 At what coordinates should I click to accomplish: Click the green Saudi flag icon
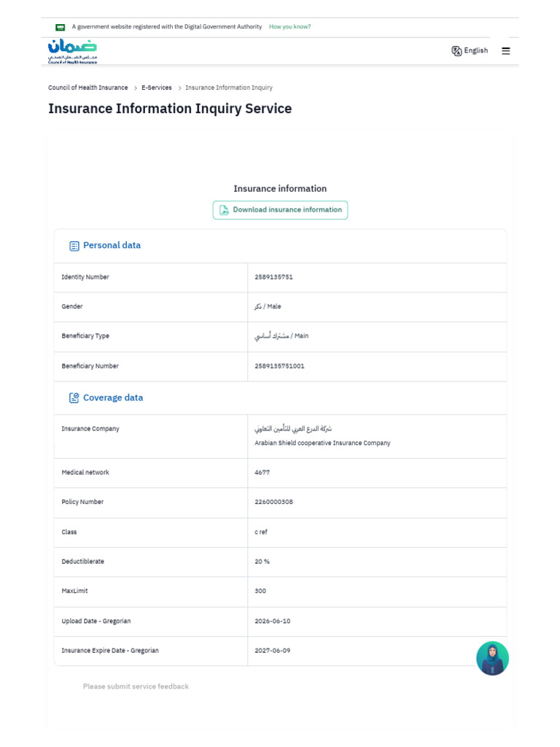click(60, 27)
